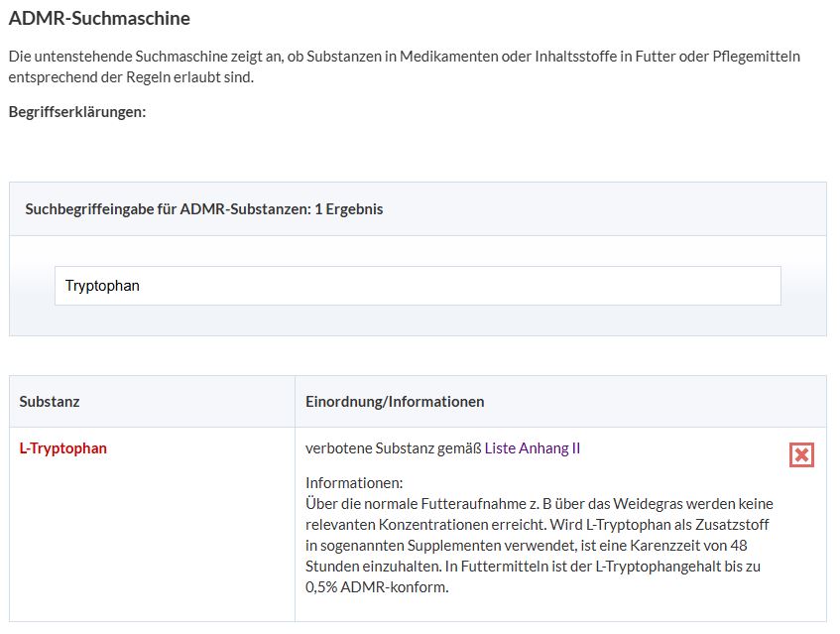This screenshot has width=840, height=634.
Task: Click the Suchbegriffeingabe für ADMR-Substanzen panel title
Action: (167, 209)
